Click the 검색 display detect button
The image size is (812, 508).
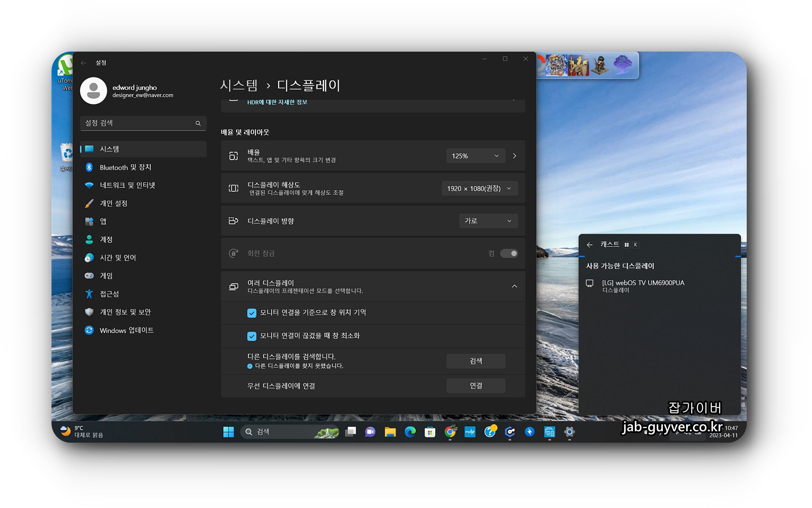476,361
